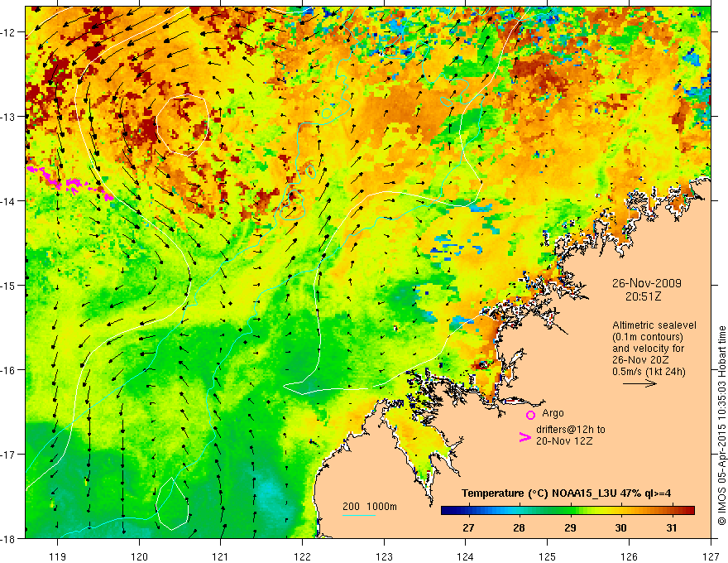
Task: Click longitude axis label 120
Action: coord(139,556)
